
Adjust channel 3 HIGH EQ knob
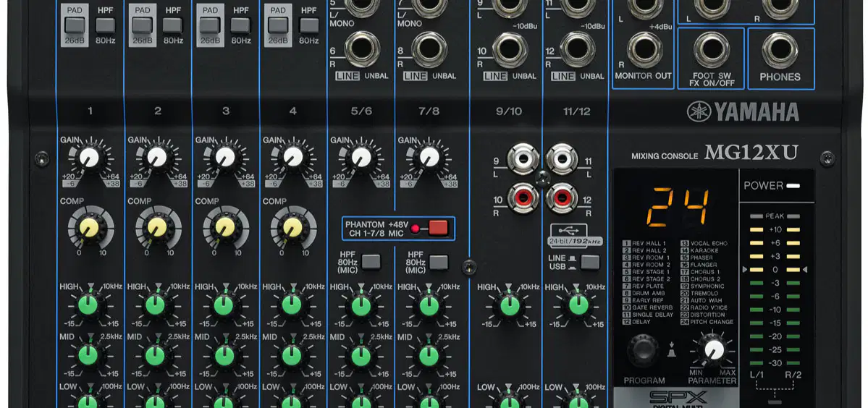[224, 305]
